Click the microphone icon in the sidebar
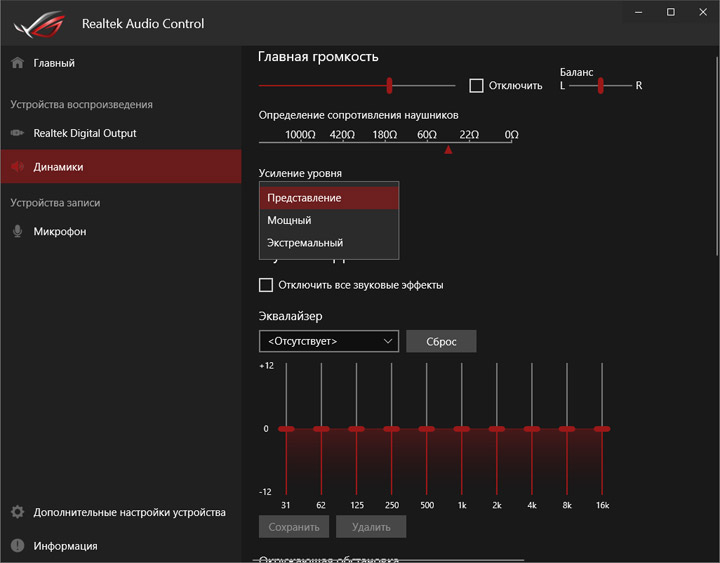 click(x=17, y=231)
